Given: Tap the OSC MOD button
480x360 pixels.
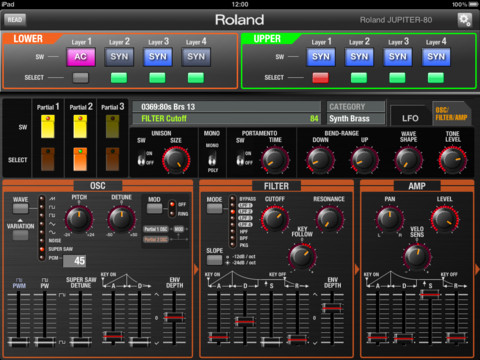Looking at the screenshot, I should coord(154,209).
